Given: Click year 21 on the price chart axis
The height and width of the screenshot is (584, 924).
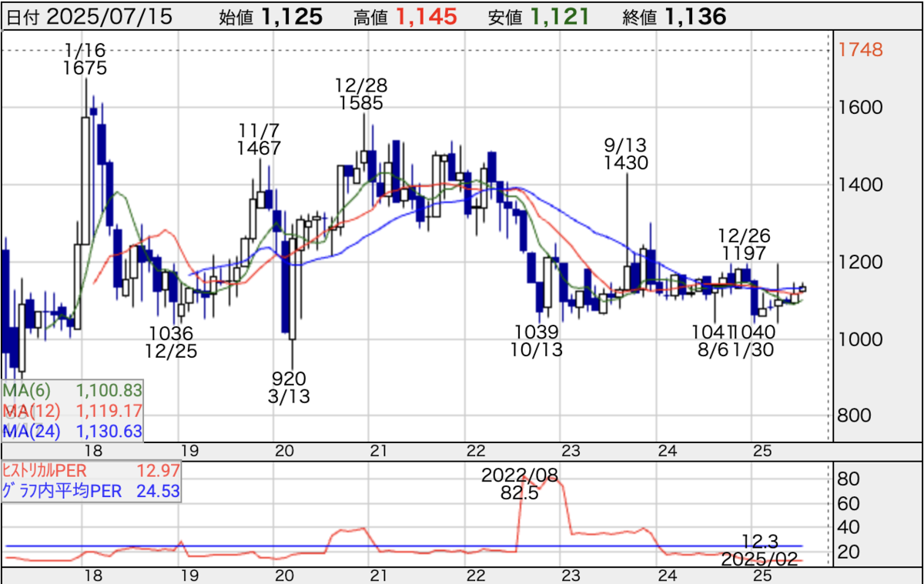Looking at the screenshot, I should point(378,451).
